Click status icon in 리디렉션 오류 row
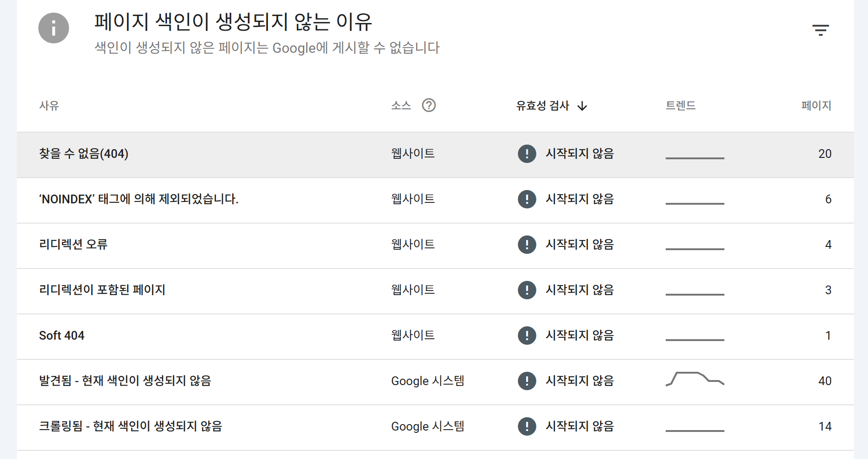Image resolution: width=868 pixels, height=459 pixels. point(527,245)
